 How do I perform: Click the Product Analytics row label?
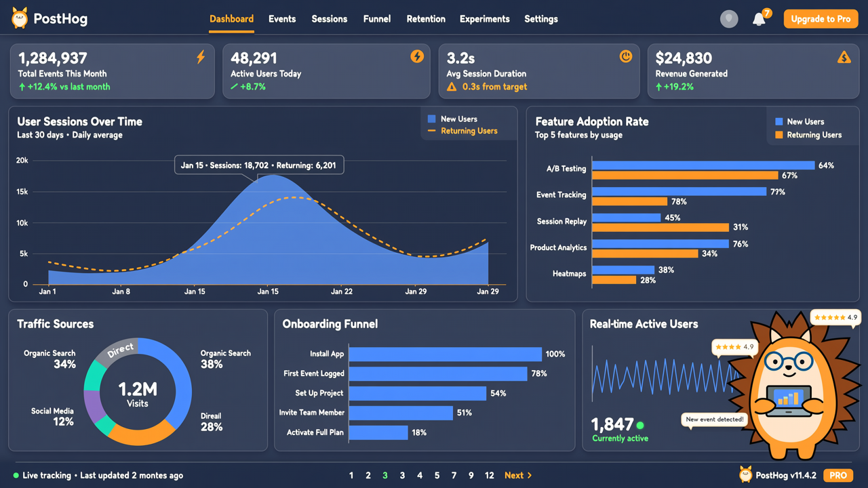[x=558, y=247]
